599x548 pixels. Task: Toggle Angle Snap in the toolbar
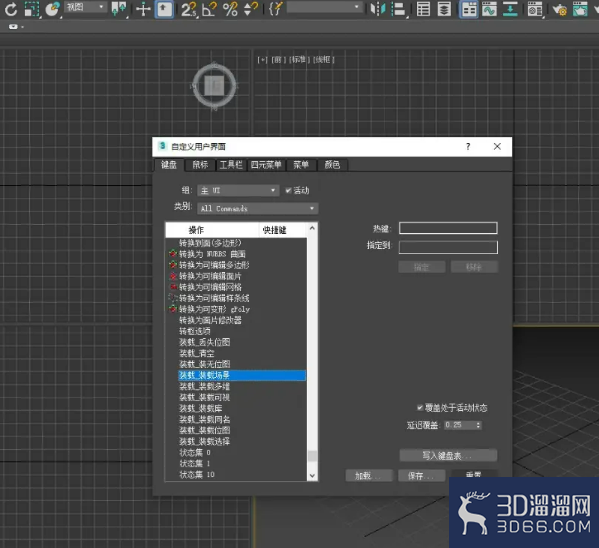[x=209, y=9]
